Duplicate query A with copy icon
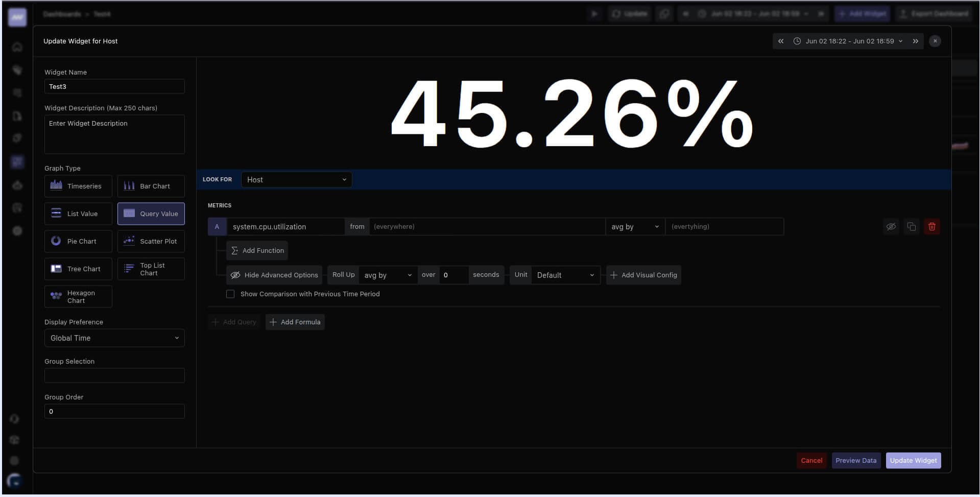The image size is (980, 497). tap(912, 226)
